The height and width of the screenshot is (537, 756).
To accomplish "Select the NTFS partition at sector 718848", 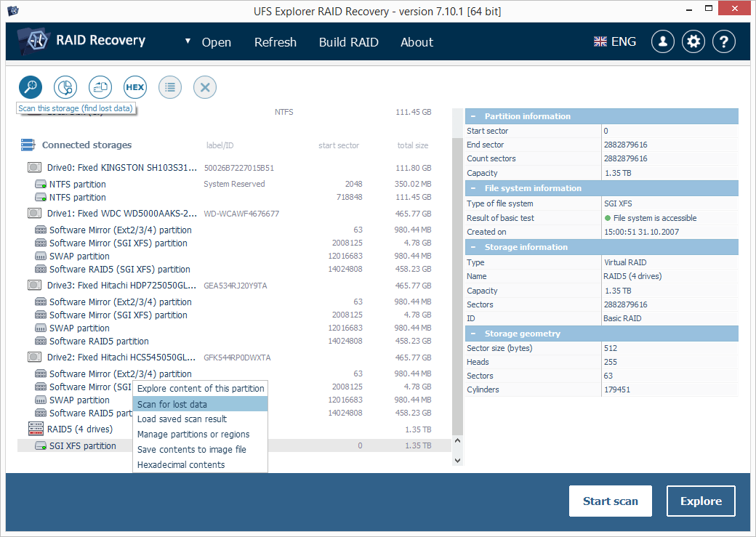I will point(234,197).
